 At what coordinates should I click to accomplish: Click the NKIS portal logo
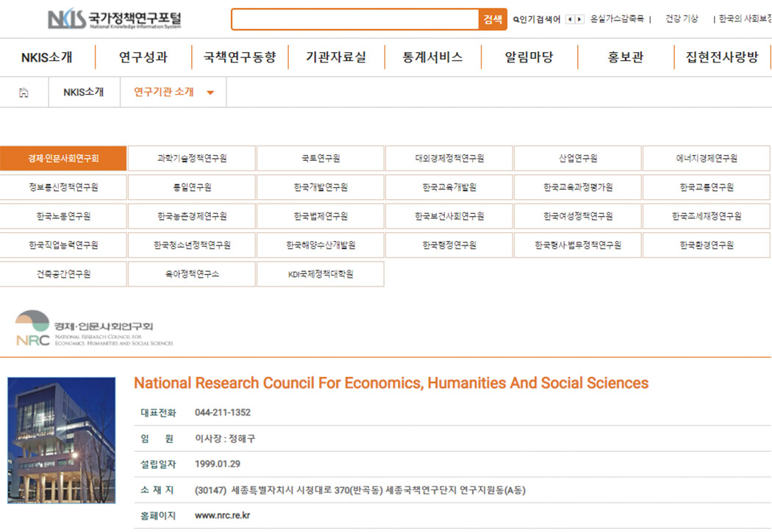click(x=114, y=18)
